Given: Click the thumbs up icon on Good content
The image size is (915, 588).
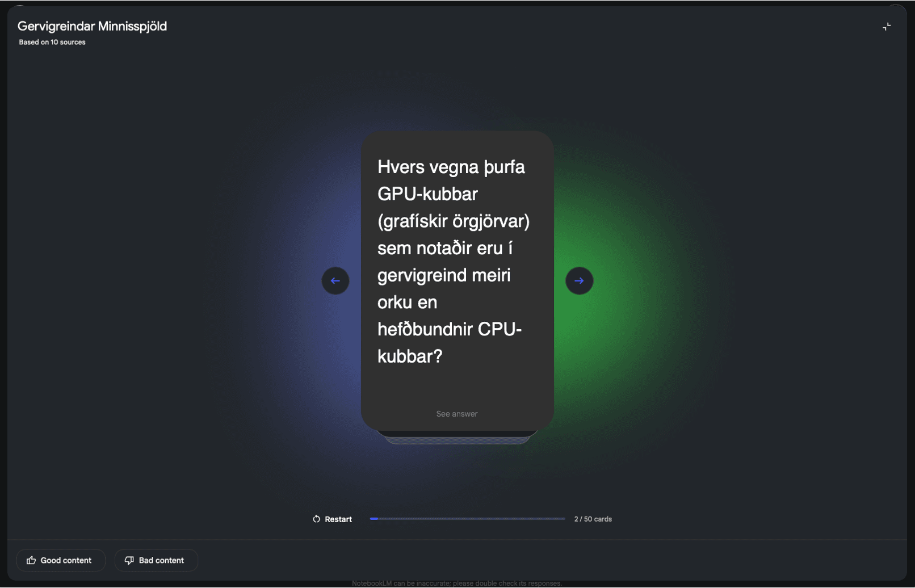Looking at the screenshot, I should (31, 560).
